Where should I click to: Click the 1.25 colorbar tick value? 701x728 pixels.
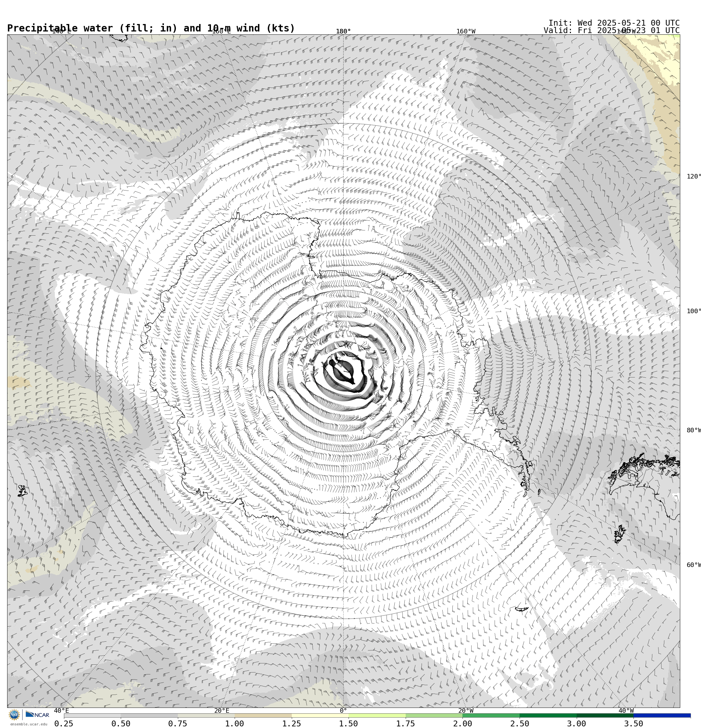tap(292, 723)
